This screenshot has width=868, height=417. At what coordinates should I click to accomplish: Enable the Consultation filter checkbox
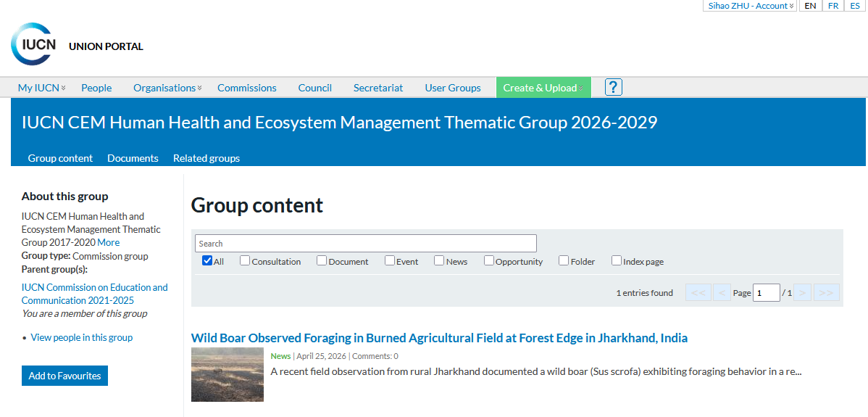pos(245,260)
